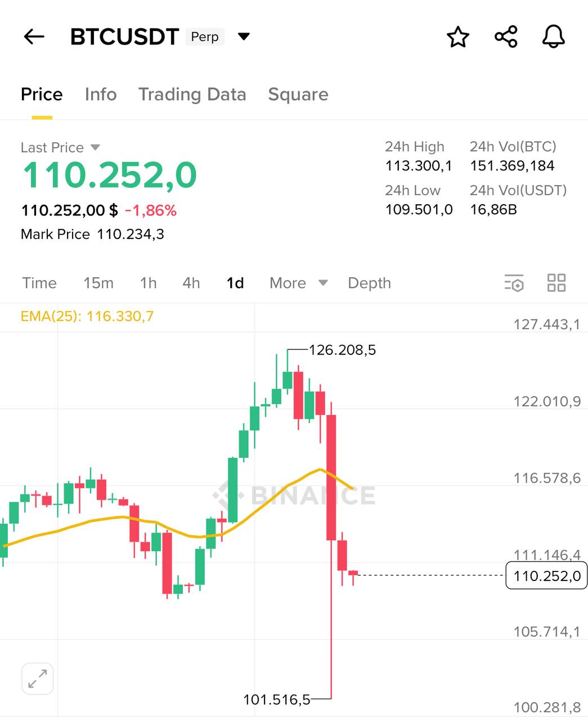The width and height of the screenshot is (588, 720).
Task: Tap the EMA(25) indicator label
Action: click(87, 316)
